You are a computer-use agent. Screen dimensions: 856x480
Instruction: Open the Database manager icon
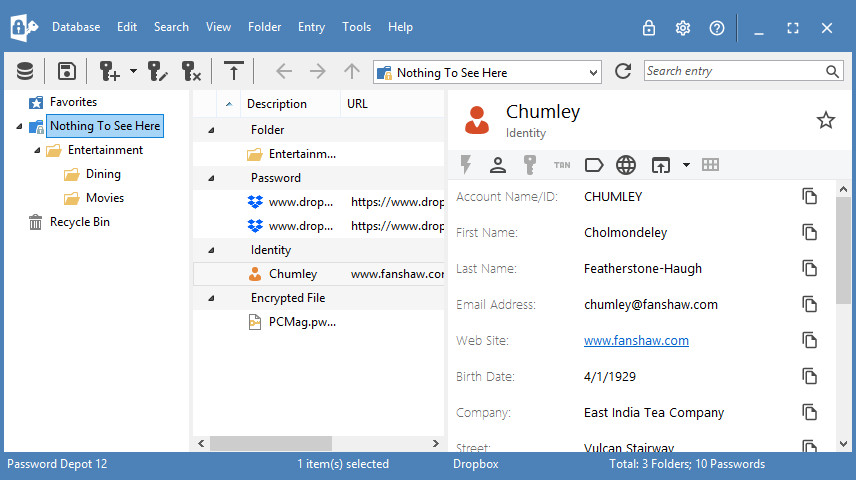click(25, 72)
